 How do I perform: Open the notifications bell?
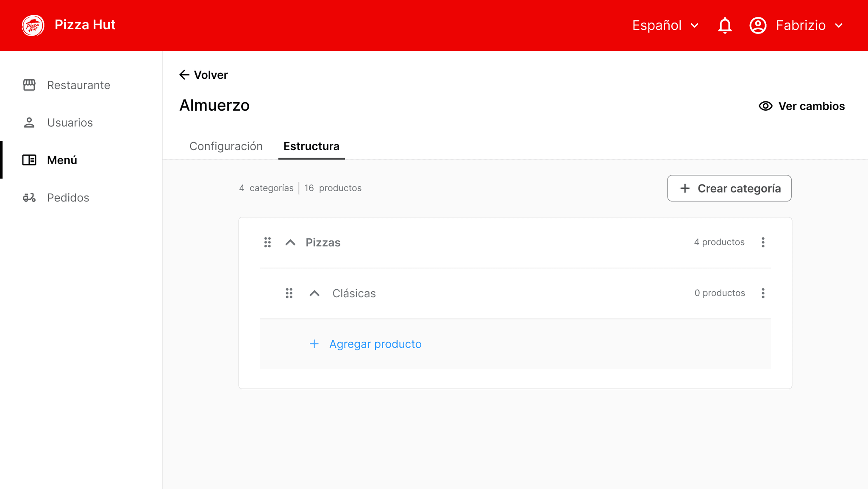click(725, 25)
